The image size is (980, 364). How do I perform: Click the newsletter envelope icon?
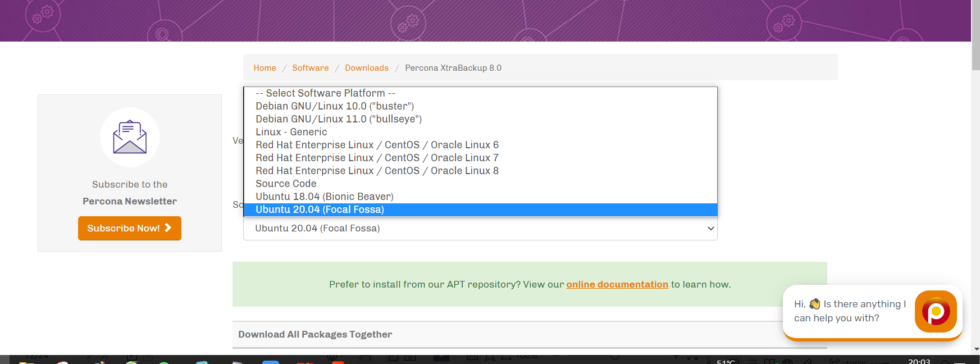coord(130,137)
